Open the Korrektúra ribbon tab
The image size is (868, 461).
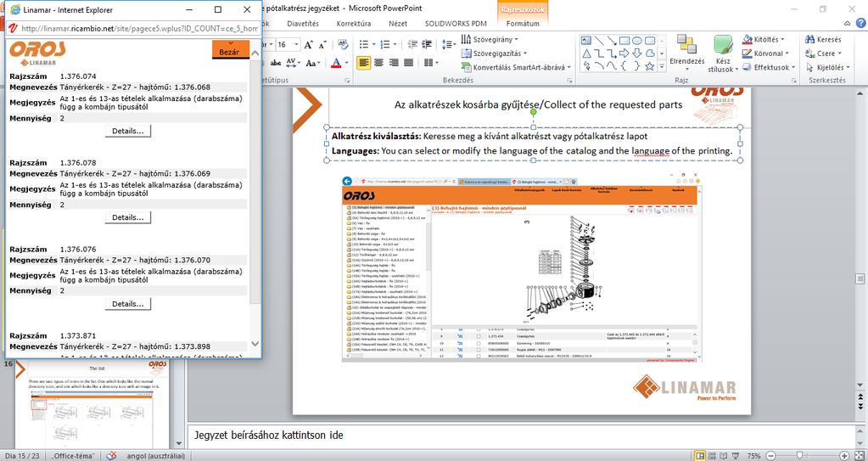pos(354,23)
